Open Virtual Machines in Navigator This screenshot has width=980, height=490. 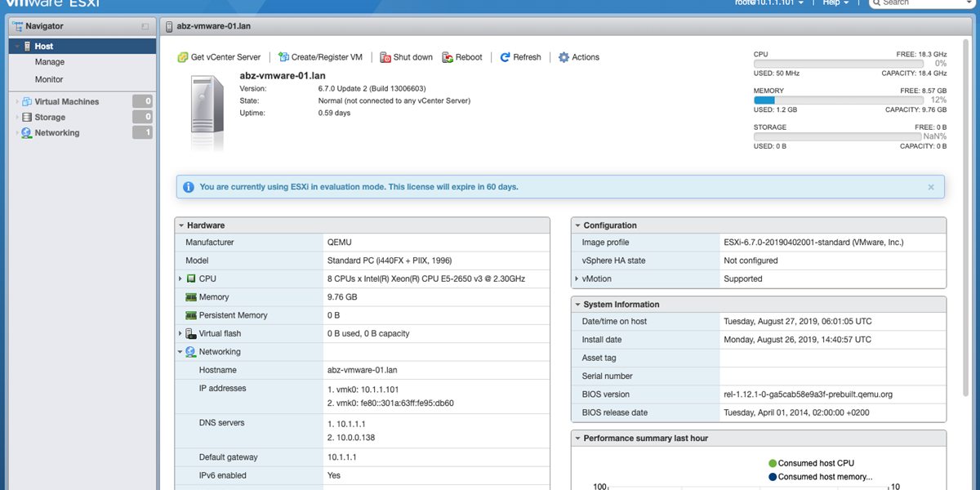pyautogui.click(x=67, y=101)
